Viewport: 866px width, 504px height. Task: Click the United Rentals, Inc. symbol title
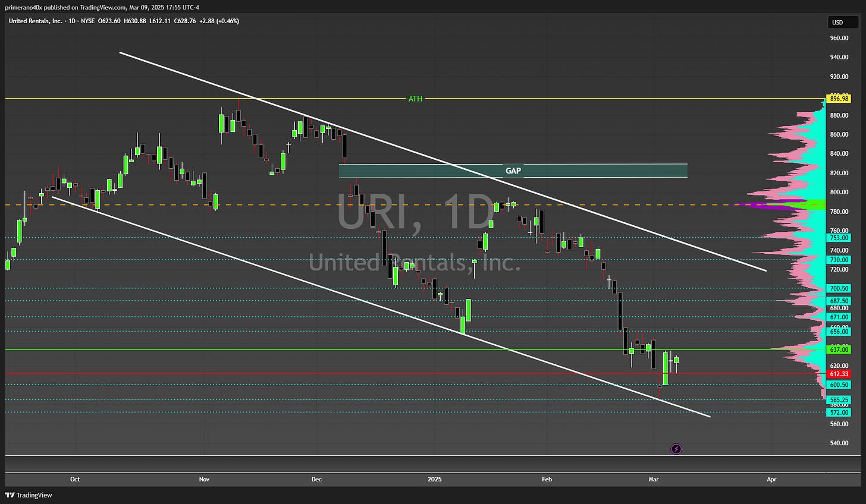pos(36,21)
